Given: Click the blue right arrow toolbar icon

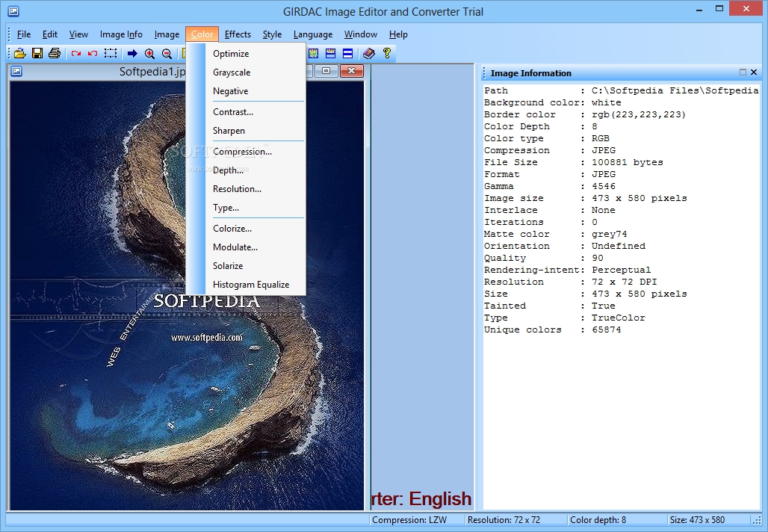Looking at the screenshot, I should pos(132,53).
